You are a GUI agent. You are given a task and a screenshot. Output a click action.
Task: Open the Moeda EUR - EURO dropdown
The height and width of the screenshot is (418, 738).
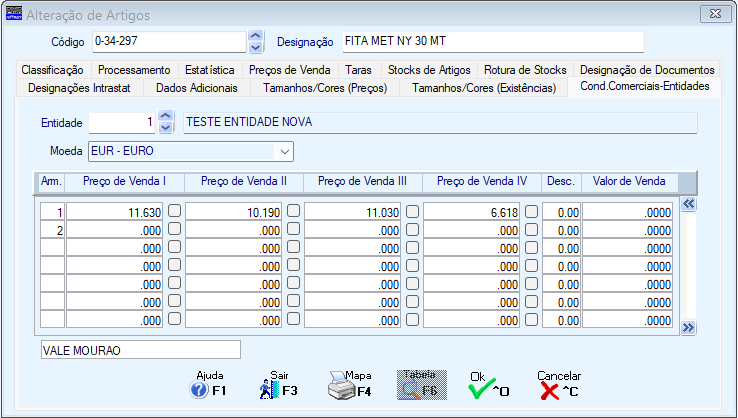284,152
